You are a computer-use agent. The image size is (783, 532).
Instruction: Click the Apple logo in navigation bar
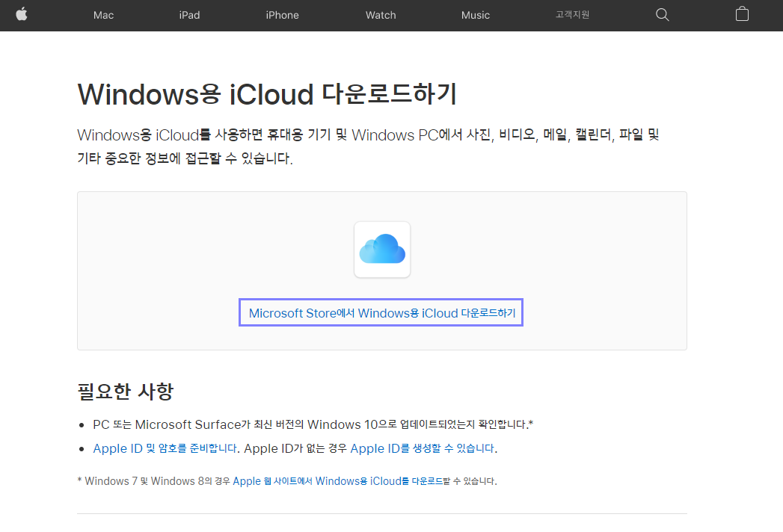[22, 14]
